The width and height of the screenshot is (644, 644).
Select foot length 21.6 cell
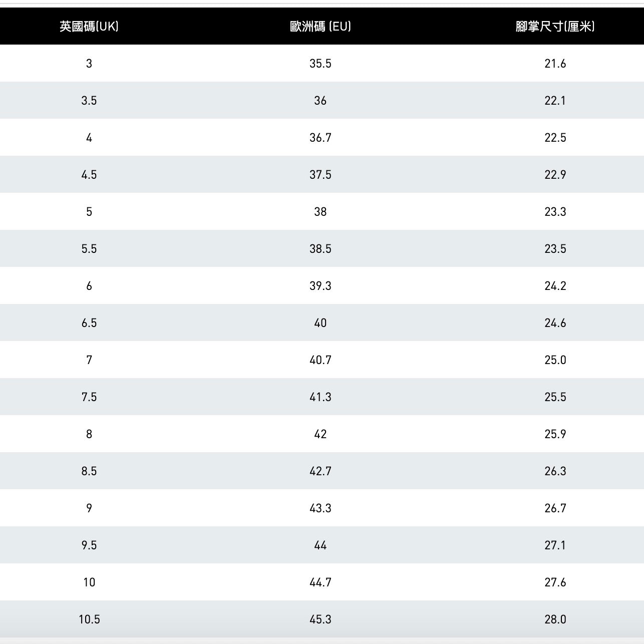pyautogui.click(x=555, y=64)
